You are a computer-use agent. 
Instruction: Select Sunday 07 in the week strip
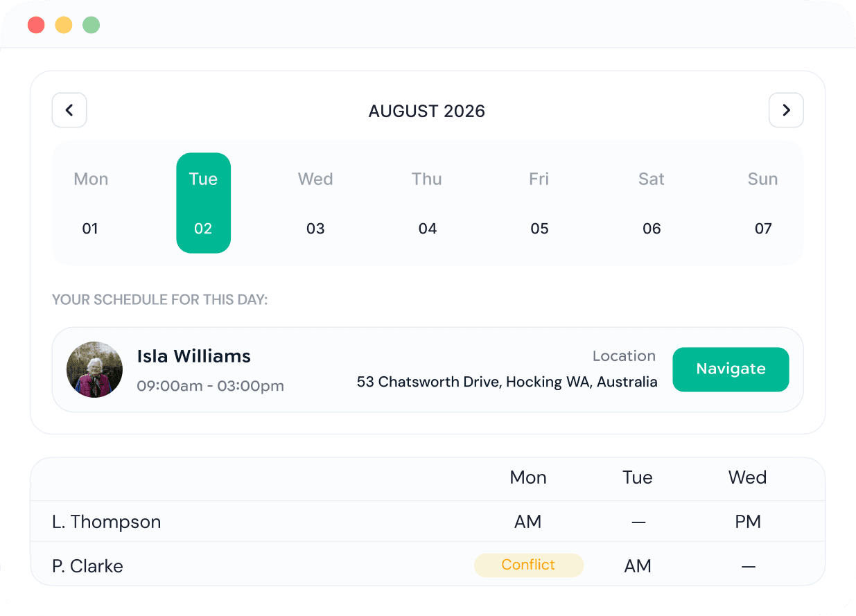[x=763, y=203]
